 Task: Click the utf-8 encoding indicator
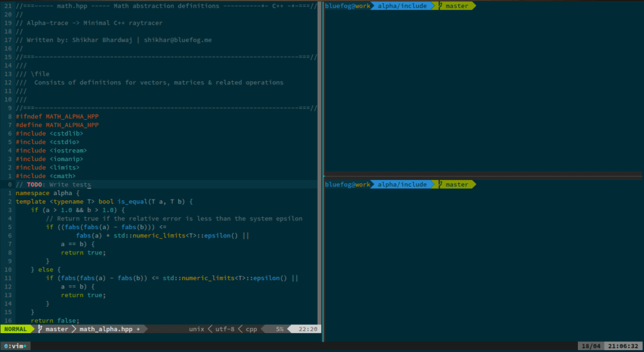tap(225, 329)
